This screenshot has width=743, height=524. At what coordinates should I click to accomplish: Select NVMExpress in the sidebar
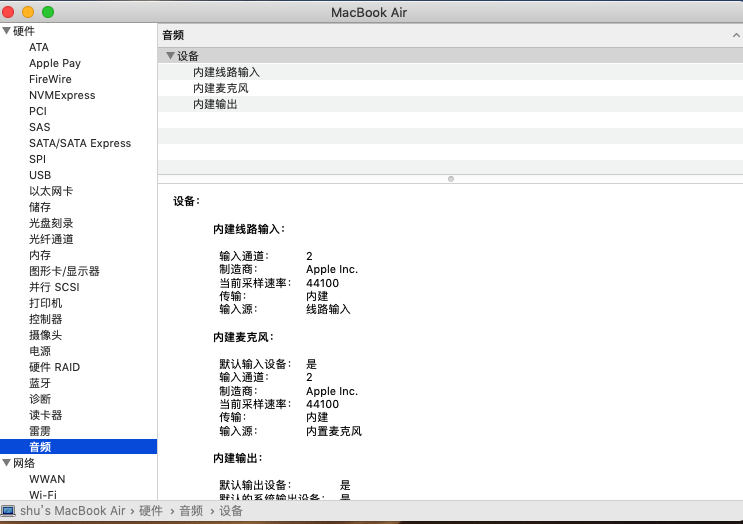click(62, 95)
